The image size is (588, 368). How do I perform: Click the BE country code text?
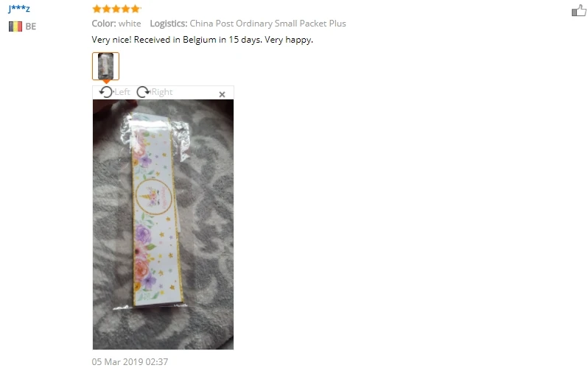(x=31, y=26)
